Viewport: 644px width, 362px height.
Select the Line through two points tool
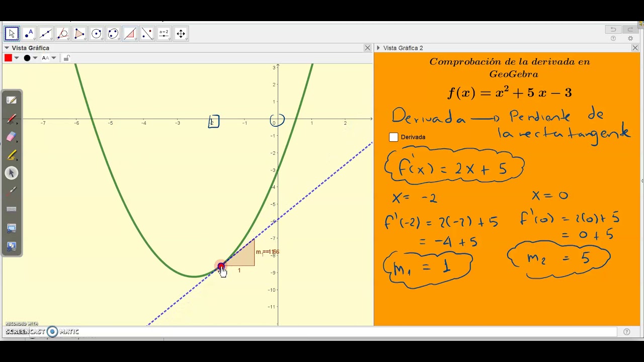click(x=46, y=34)
